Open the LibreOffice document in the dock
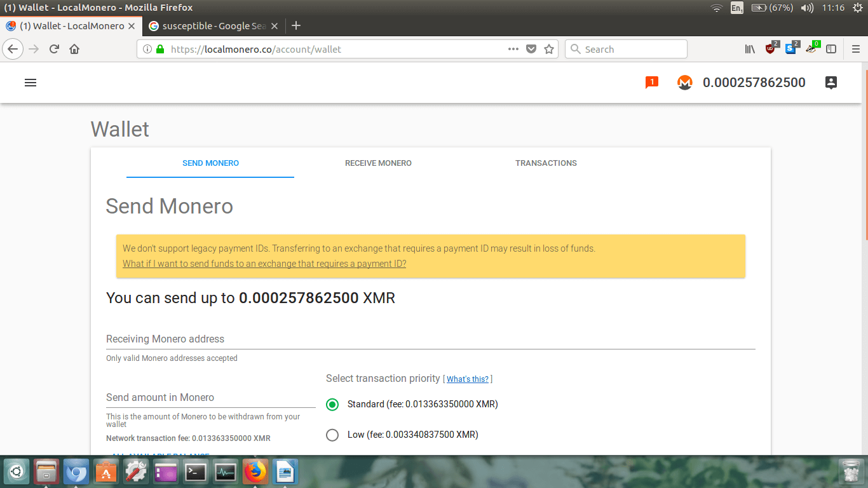This screenshot has width=868, height=488. 285,472
